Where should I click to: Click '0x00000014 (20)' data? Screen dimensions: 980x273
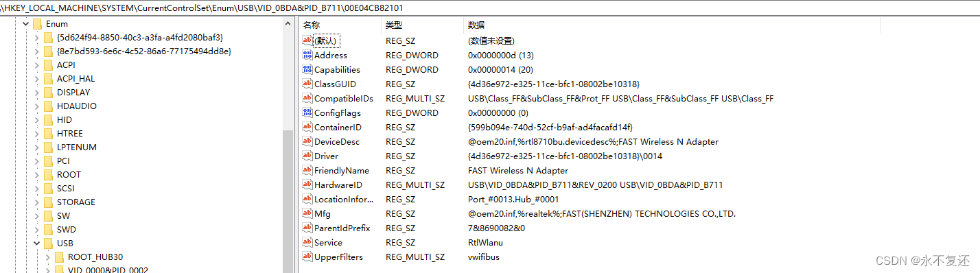(501, 69)
